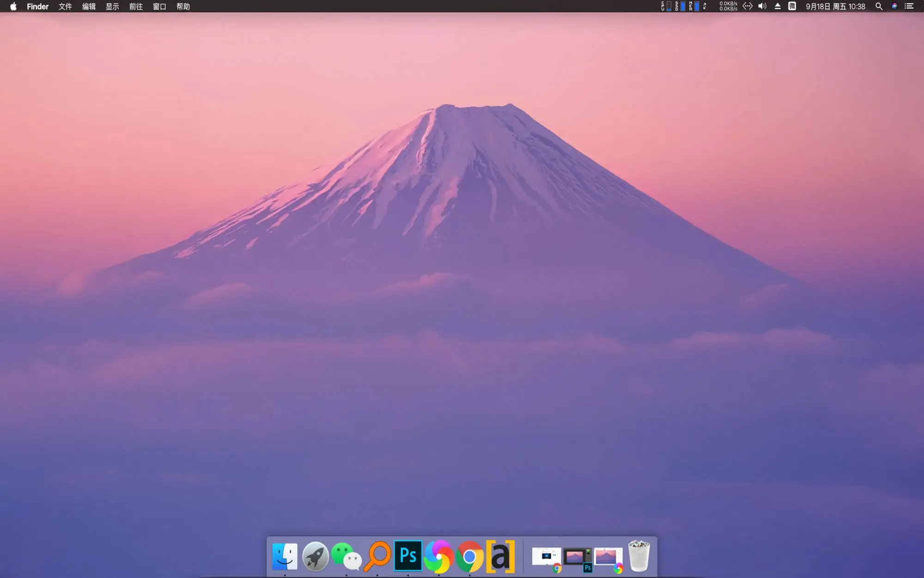This screenshot has height=578, width=924.
Task: Click the volume speaker icon in the menu bar
Action: (x=762, y=6)
